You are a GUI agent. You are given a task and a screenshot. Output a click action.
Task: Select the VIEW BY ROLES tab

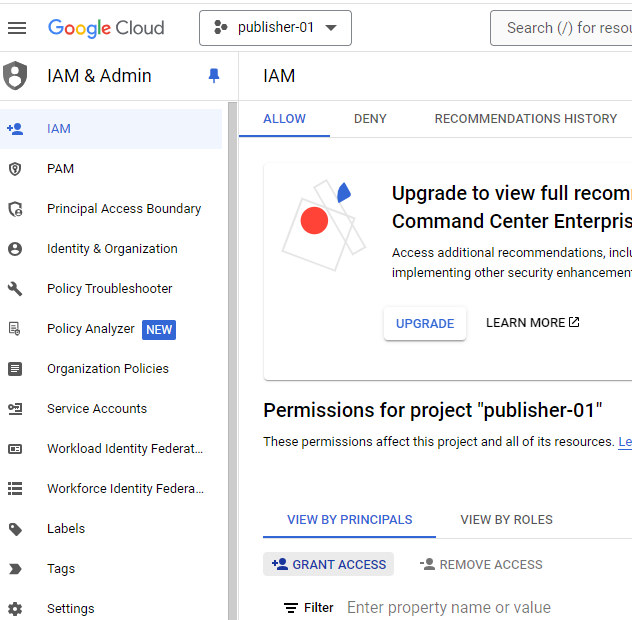[506, 520]
